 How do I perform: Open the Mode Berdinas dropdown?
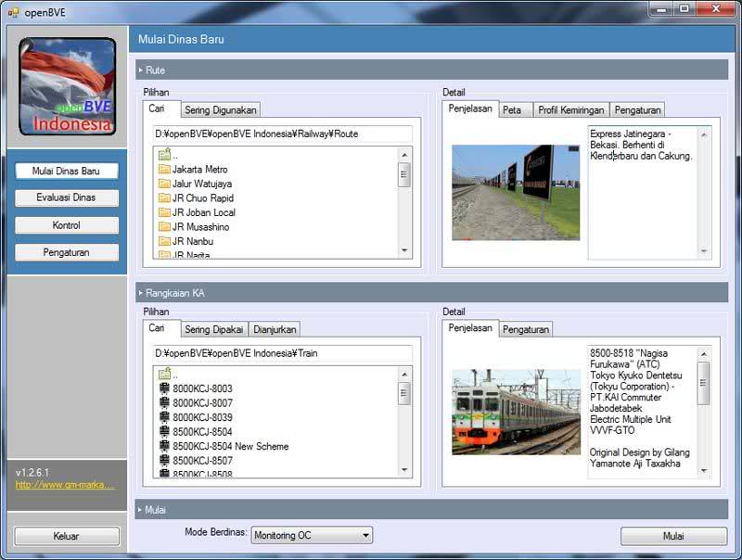pos(312,535)
